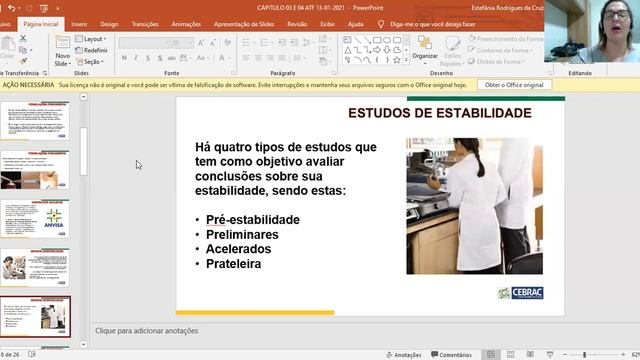Open Comentários pane from the status bar
640x360 pixels.
click(451, 355)
